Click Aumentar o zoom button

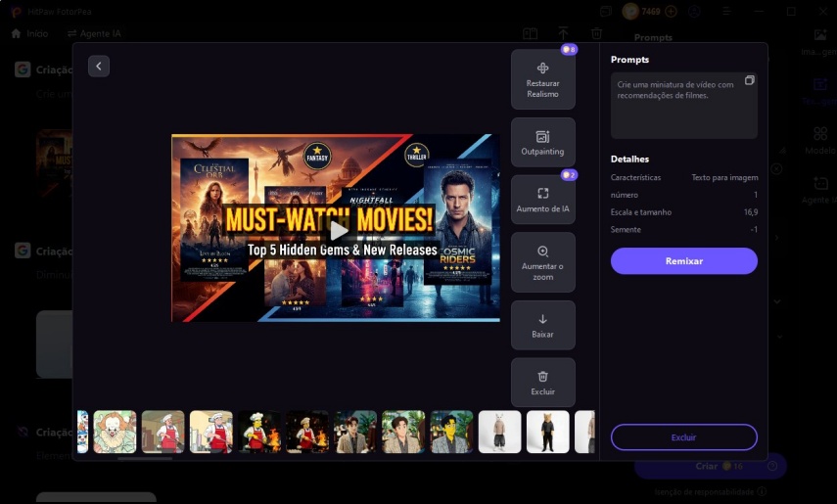point(543,262)
